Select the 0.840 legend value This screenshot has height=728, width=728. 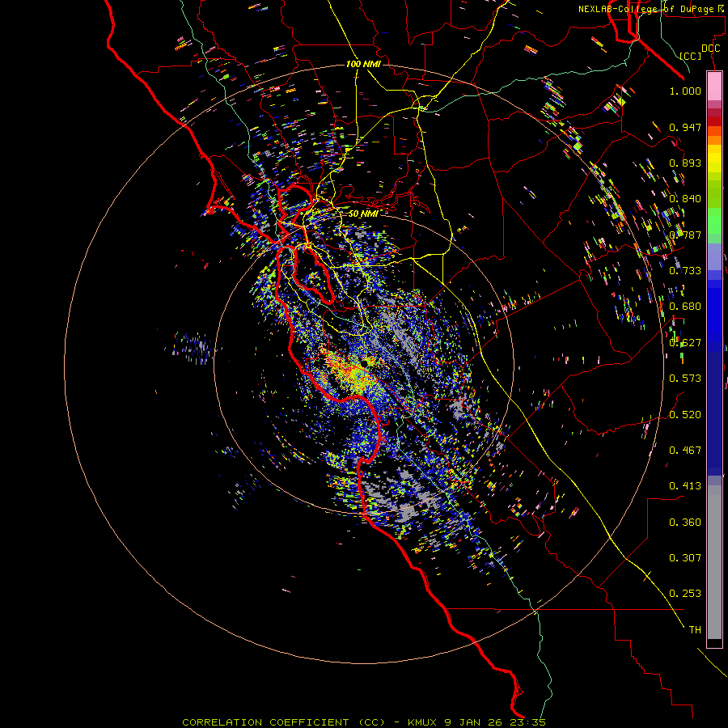click(x=685, y=199)
